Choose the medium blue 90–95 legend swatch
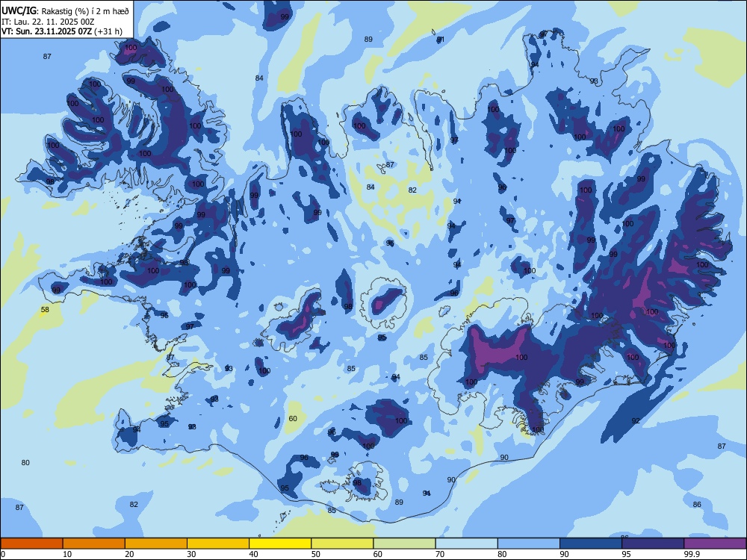This screenshot has height=560, width=747. tap(591, 544)
